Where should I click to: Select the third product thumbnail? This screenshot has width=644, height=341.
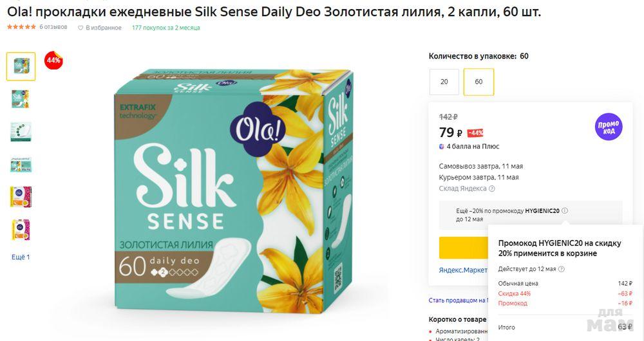[21, 132]
